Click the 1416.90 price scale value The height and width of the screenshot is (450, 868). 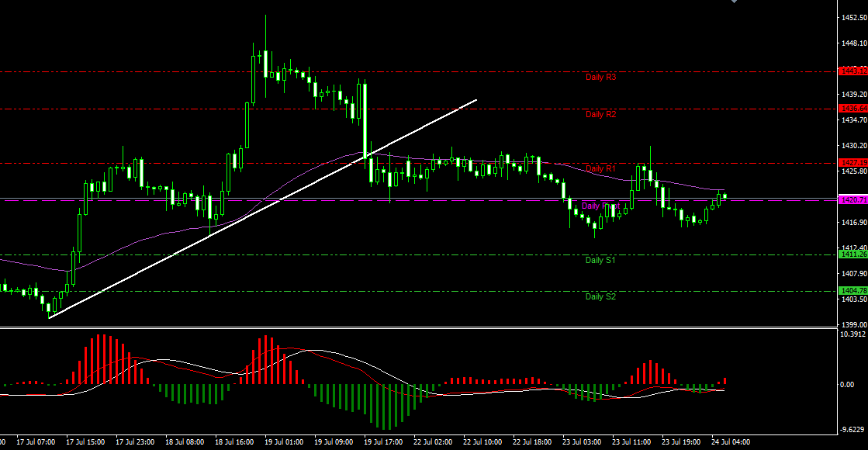[854, 223]
